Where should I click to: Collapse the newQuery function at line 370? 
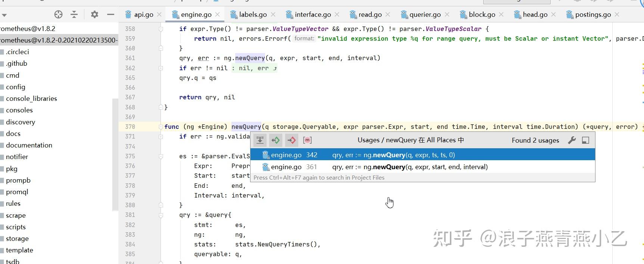coord(161,127)
